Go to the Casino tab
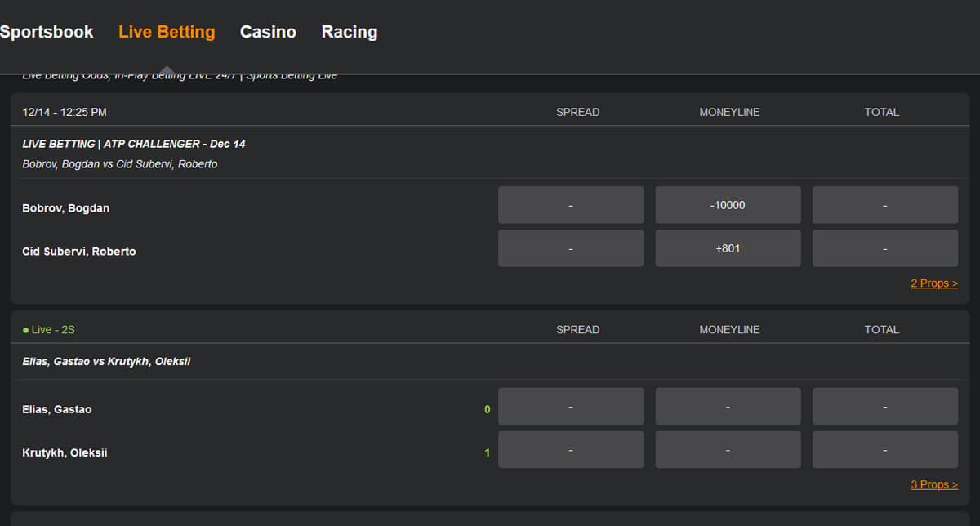Screen dimensions: 980x526 [x=268, y=32]
